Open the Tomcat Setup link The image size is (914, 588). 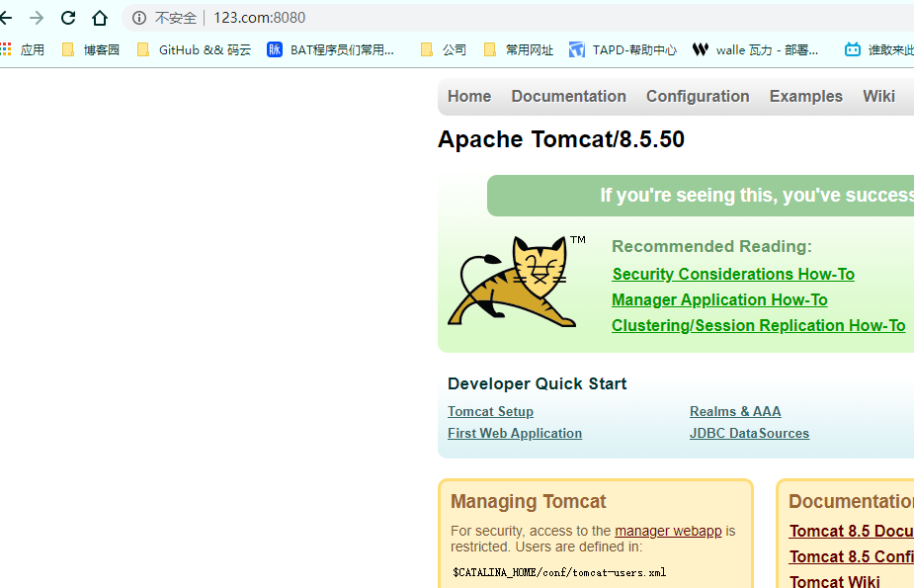(x=490, y=411)
